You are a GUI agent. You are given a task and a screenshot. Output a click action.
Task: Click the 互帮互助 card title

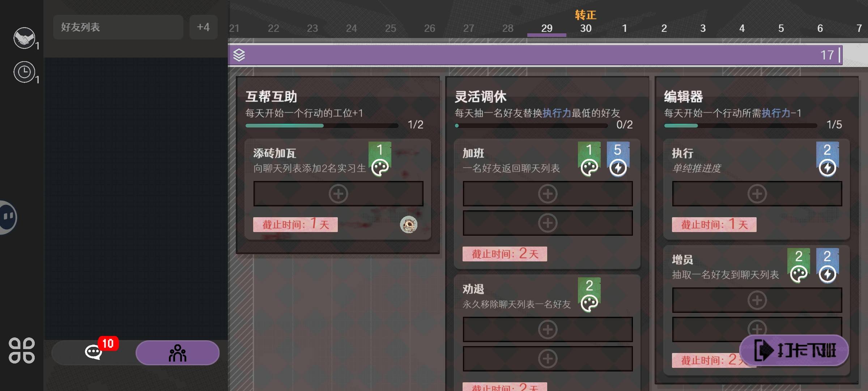271,97
